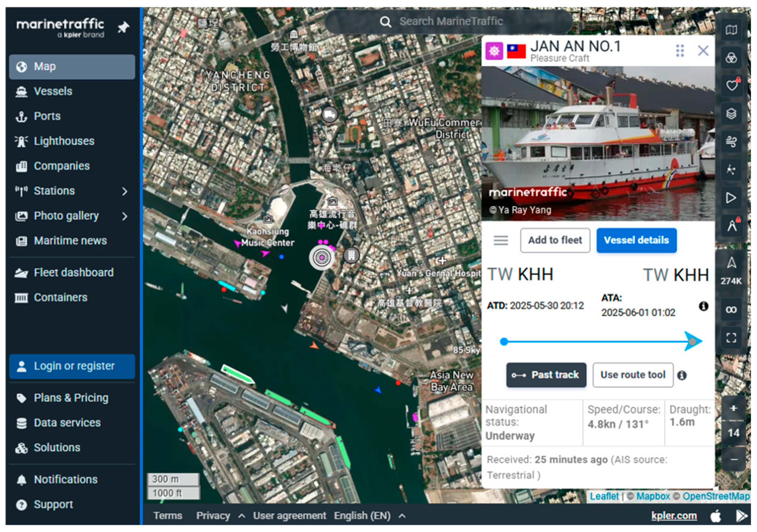757x532 pixels.
Task: Click Add to fleet button
Action: (x=555, y=240)
